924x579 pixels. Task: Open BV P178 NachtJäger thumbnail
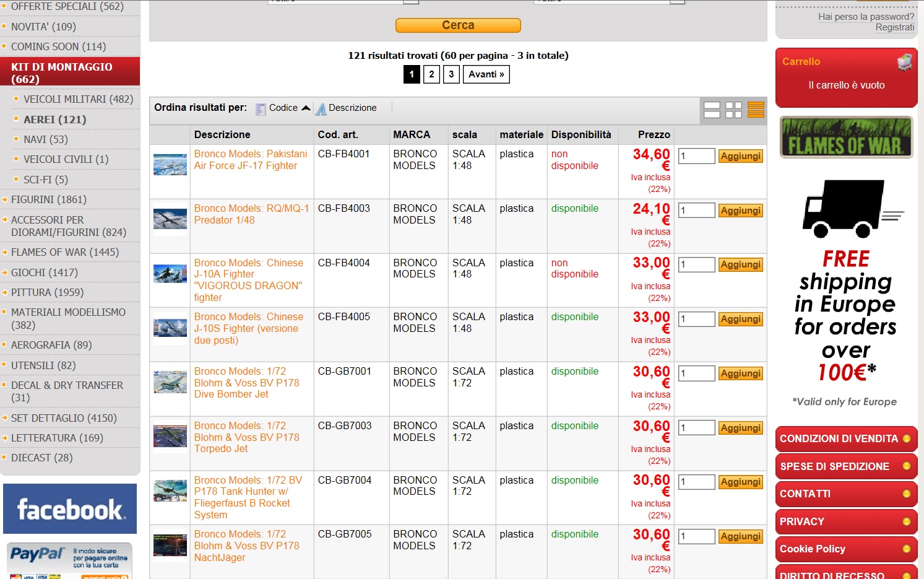(x=170, y=545)
